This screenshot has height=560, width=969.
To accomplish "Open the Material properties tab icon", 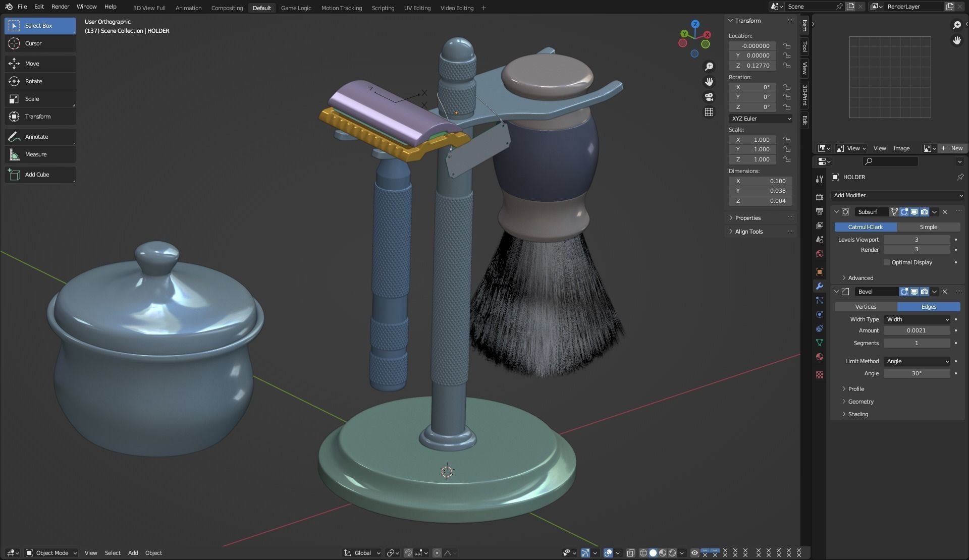I will (820, 357).
